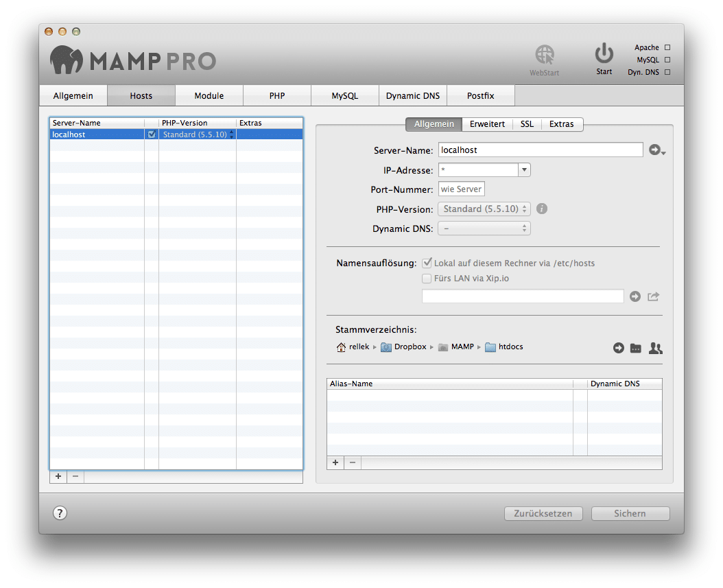Select the Extras sub-tab

pyautogui.click(x=562, y=124)
